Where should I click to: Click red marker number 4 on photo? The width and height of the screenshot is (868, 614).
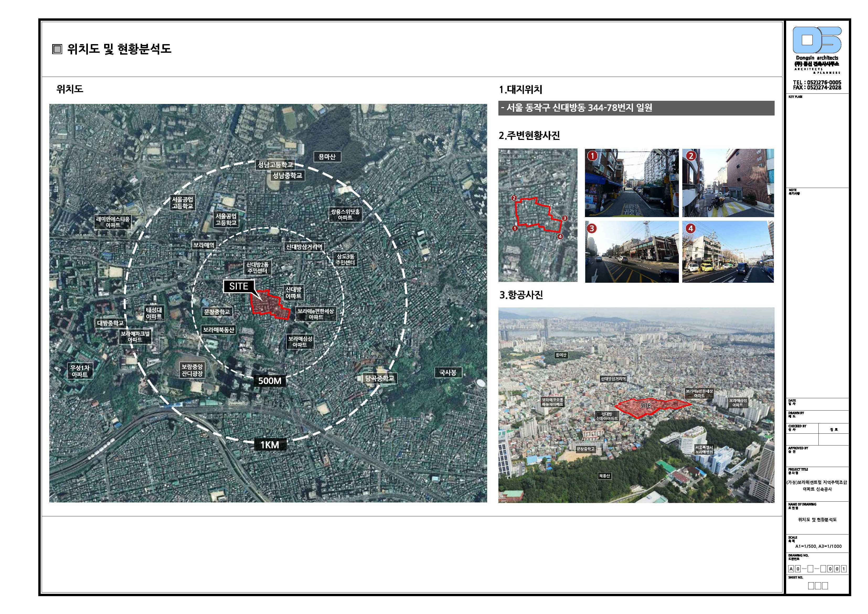pos(690,228)
